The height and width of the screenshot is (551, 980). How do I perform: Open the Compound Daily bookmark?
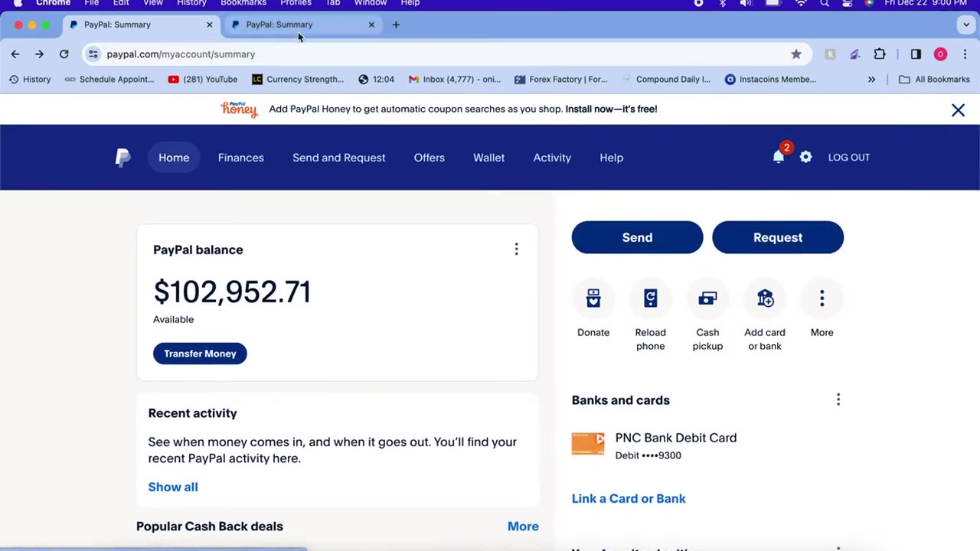point(666,80)
